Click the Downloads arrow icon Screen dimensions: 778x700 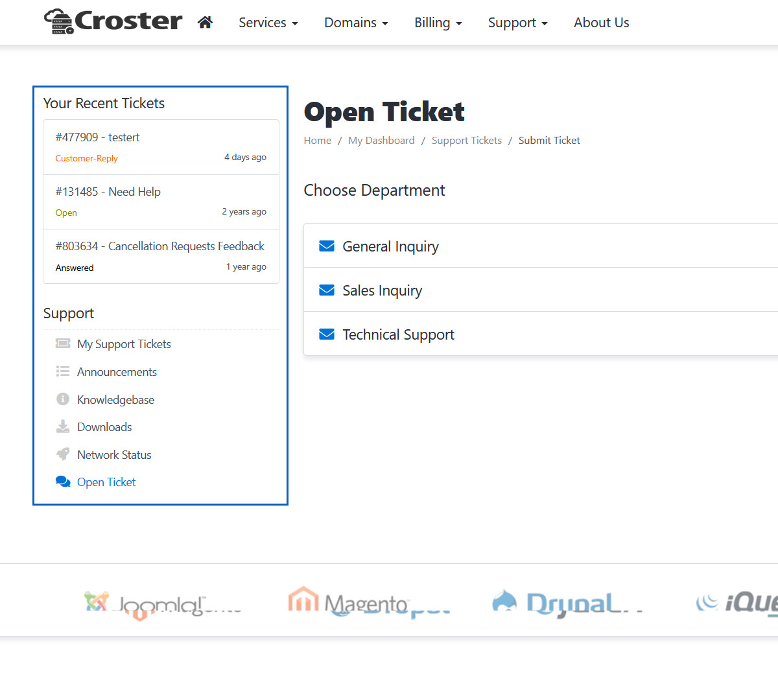point(63,426)
